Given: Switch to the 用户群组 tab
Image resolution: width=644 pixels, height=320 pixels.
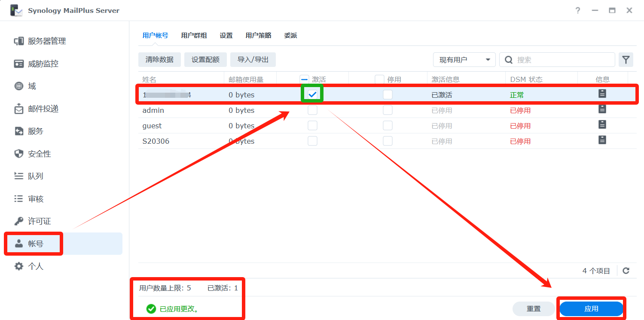Looking at the screenshot, I should (194, 36).
